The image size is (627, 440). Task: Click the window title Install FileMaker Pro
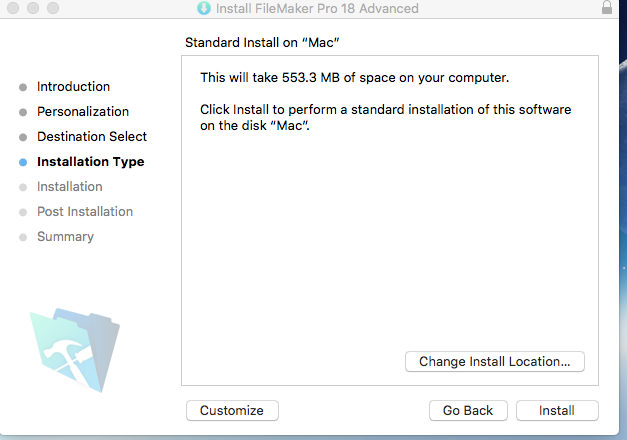[317, 8]
